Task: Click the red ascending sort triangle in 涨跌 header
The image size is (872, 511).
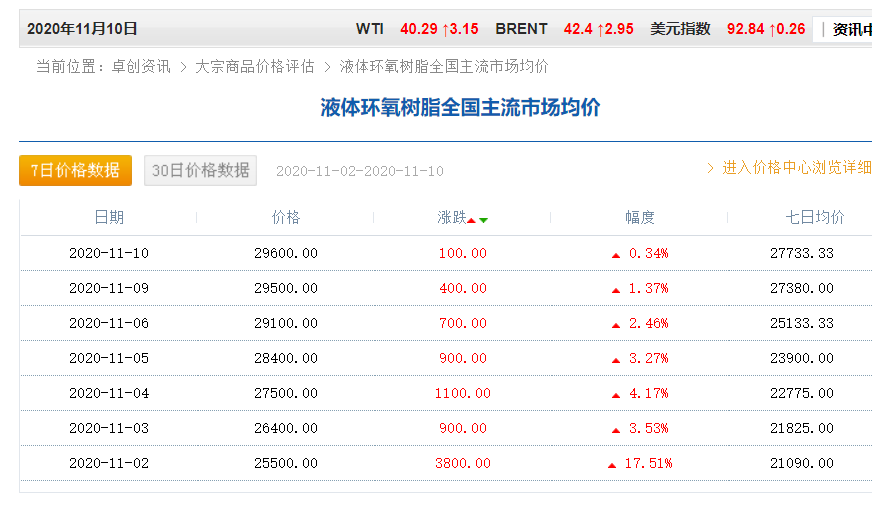Action: [471, 220]
